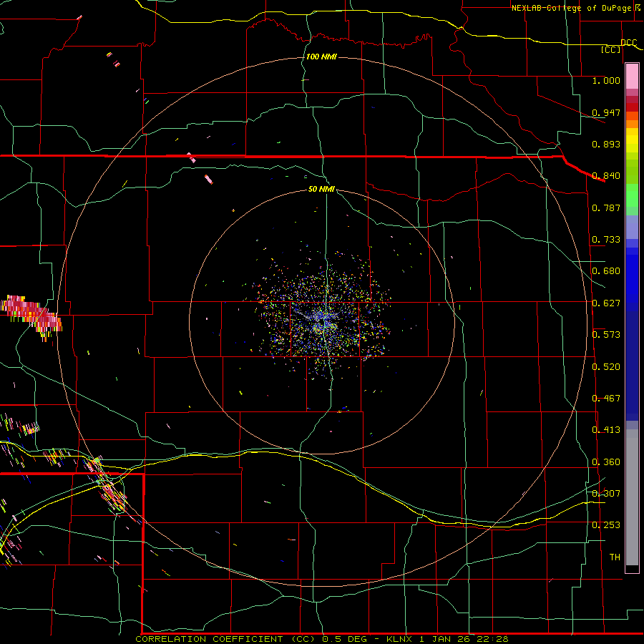
Task: Pick the lavender legend color segment
Action: (632, 227)
